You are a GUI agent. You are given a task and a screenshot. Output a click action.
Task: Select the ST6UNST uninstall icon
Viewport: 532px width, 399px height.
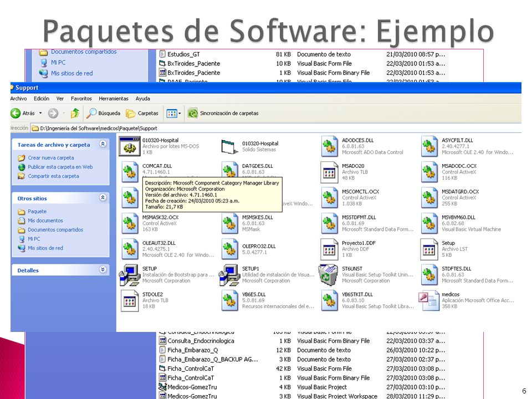[x=329, y=274]
